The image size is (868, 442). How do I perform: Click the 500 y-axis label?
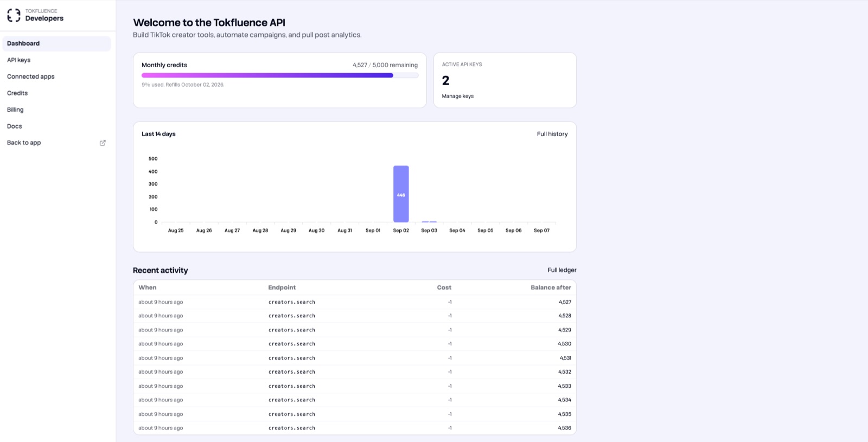pos(153,159)
